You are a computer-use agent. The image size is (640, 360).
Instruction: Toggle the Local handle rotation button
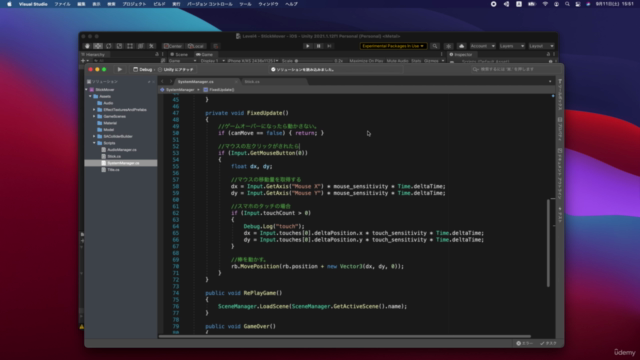coord(196,46)
